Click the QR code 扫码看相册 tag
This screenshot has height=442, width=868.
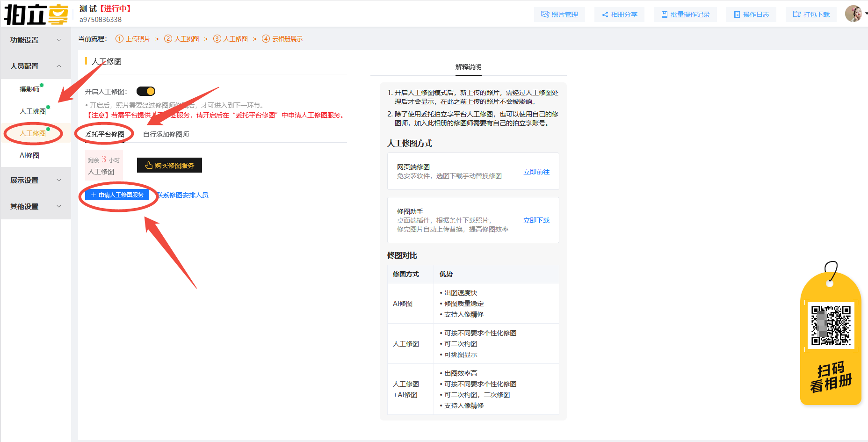pyautogui.click(x=830, y=337)
